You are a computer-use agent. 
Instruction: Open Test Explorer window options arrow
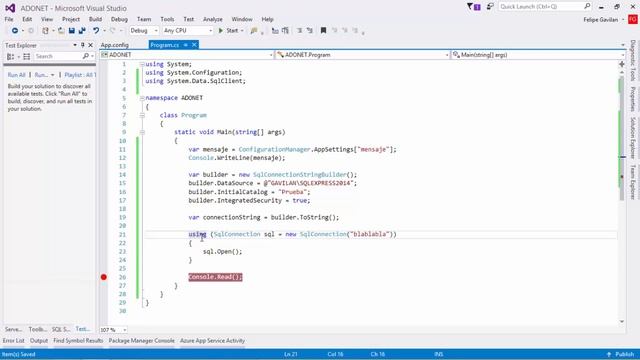(x=75, y=45)
